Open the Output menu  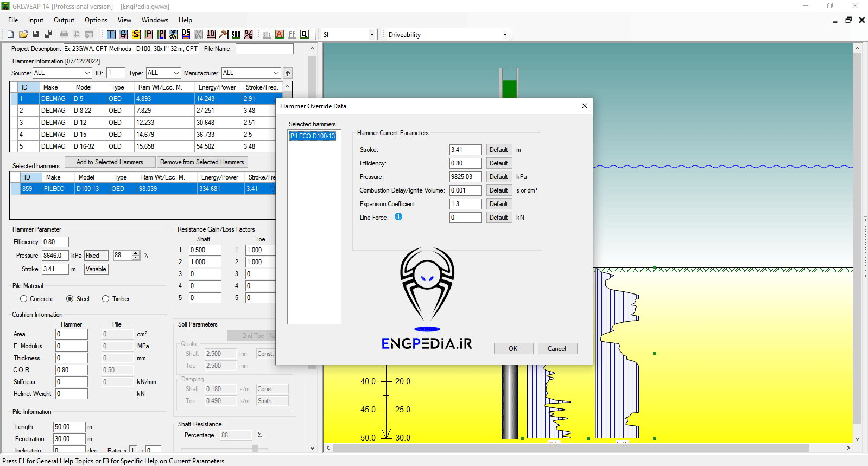[64, 20]
